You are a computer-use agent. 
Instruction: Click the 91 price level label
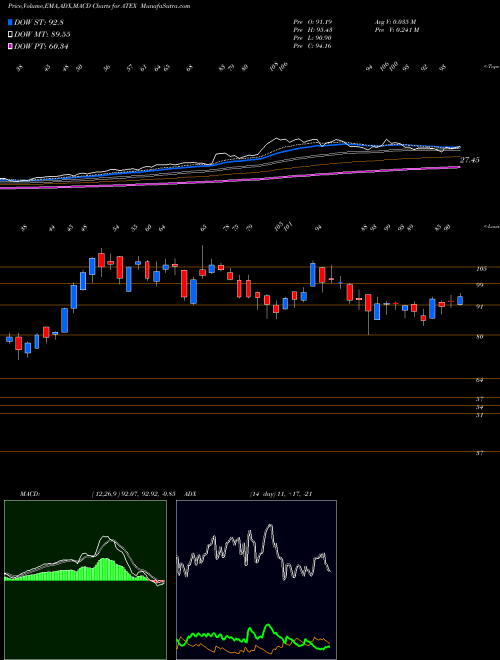pos(479,307)
